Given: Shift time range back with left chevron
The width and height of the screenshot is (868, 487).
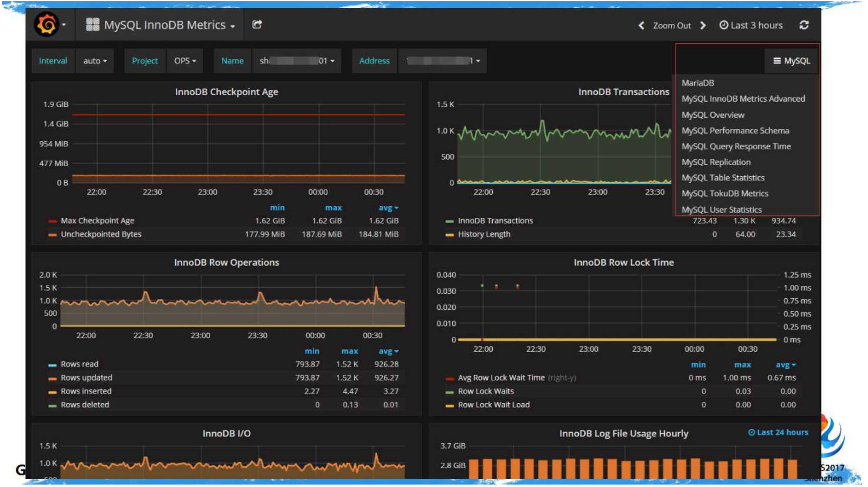Looking at the screenshot, I should (x=641, y=26).
